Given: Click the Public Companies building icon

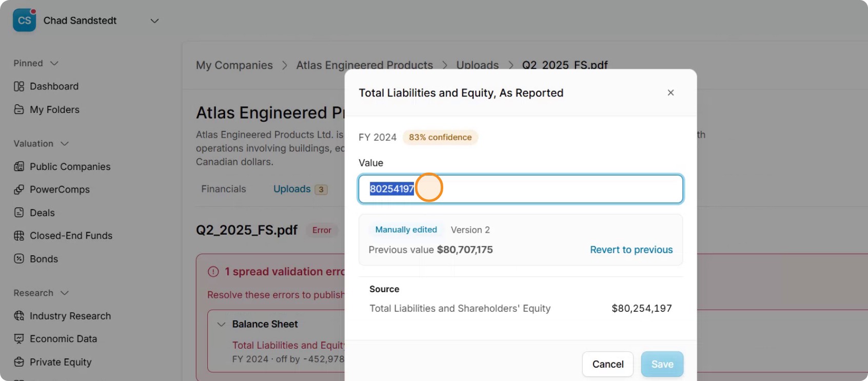Looking at the screenshot, I should [x=19, y=166].
